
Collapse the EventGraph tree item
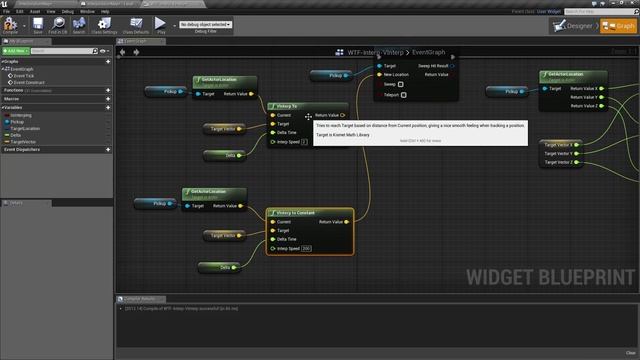2,69
